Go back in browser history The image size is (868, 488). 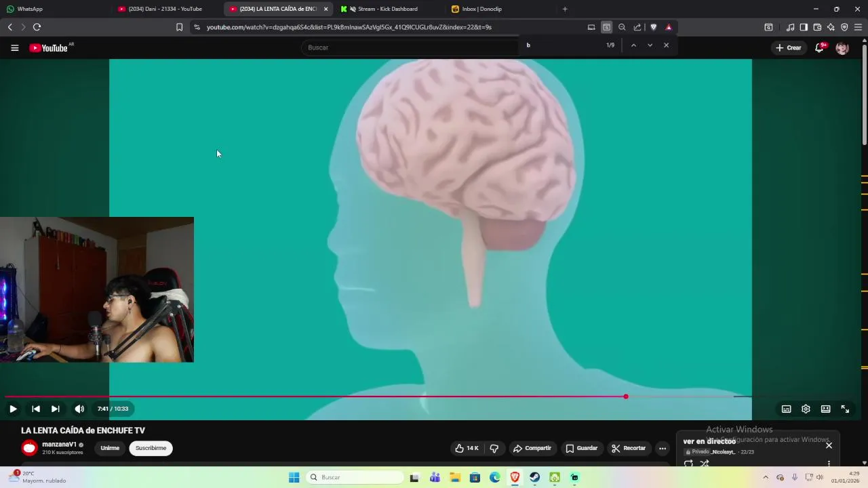coord(10,27)
